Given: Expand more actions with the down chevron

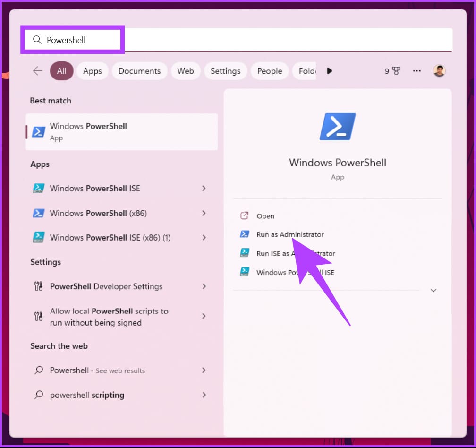Looking at the screenshot, I should tap(433, 290).
